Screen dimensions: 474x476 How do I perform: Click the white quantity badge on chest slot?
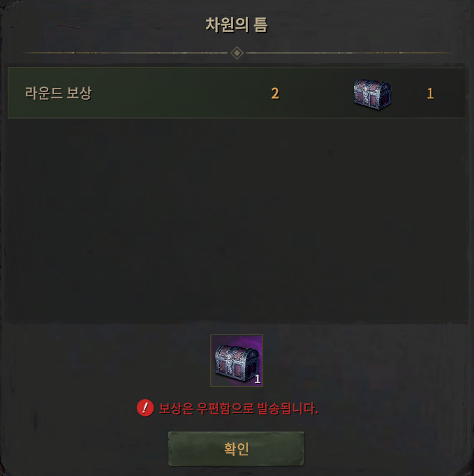pyautogui.click(x=257, y=379)
